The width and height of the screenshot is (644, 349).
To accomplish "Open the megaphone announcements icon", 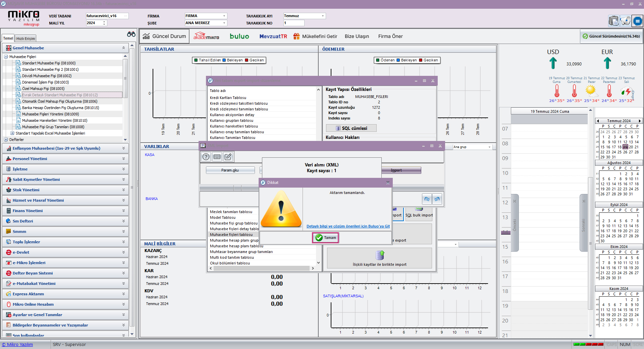I will tap(625, 21).
